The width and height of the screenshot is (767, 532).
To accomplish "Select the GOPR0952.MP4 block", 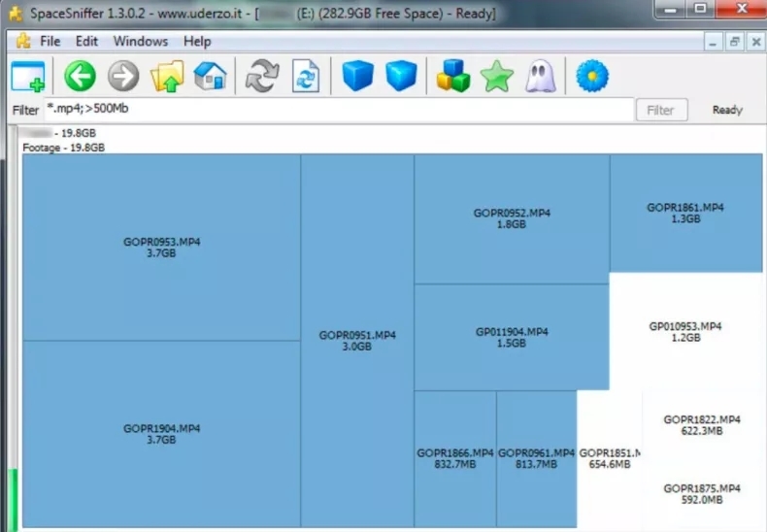I will (512, 218).
